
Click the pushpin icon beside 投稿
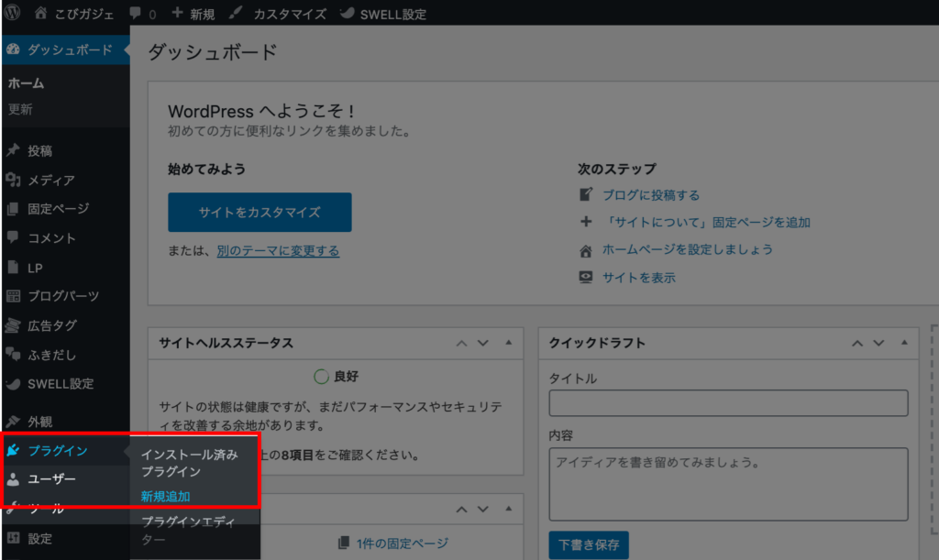13,150
